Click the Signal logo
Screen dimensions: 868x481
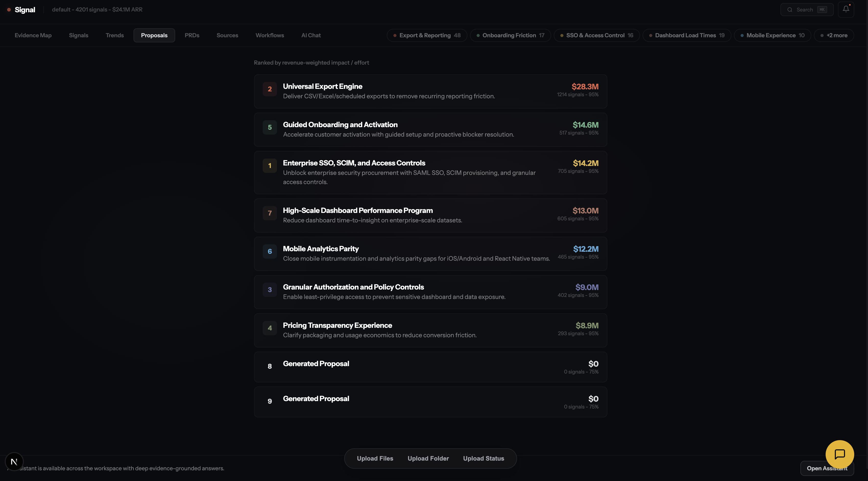(25, 10)
